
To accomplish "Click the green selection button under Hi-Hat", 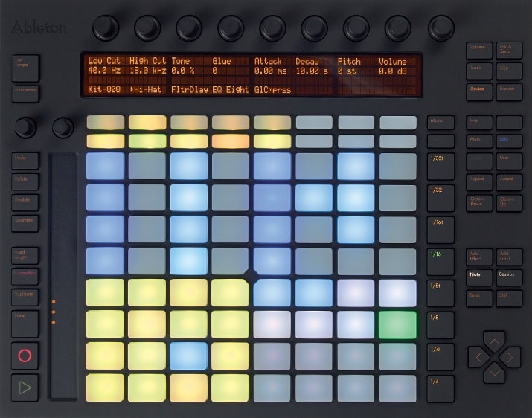I will click(x=147, y=141).
